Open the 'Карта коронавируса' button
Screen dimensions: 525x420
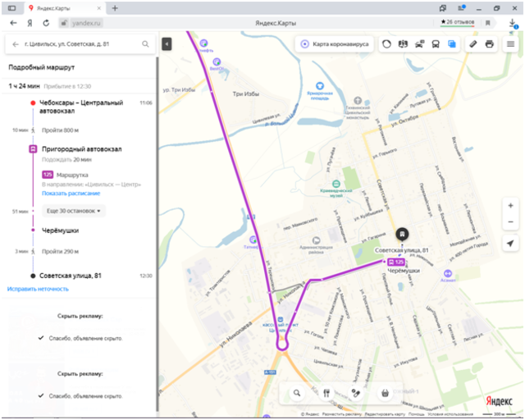coord(335,43)
